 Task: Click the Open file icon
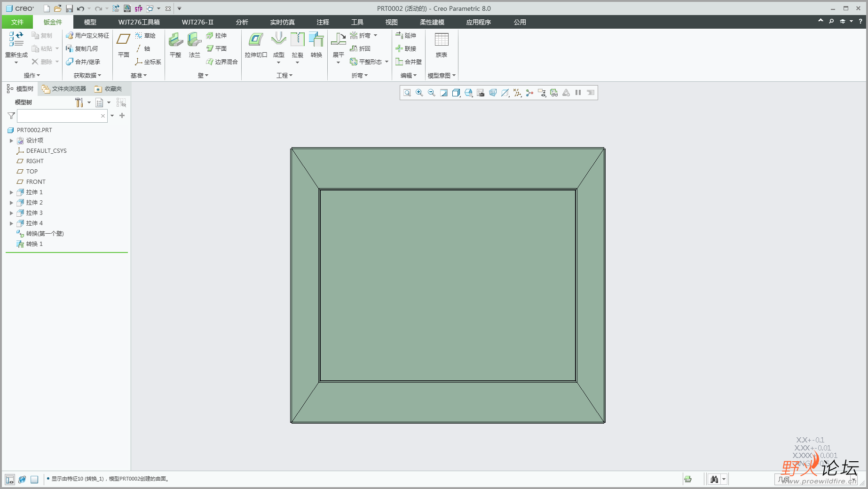point(58,8)
